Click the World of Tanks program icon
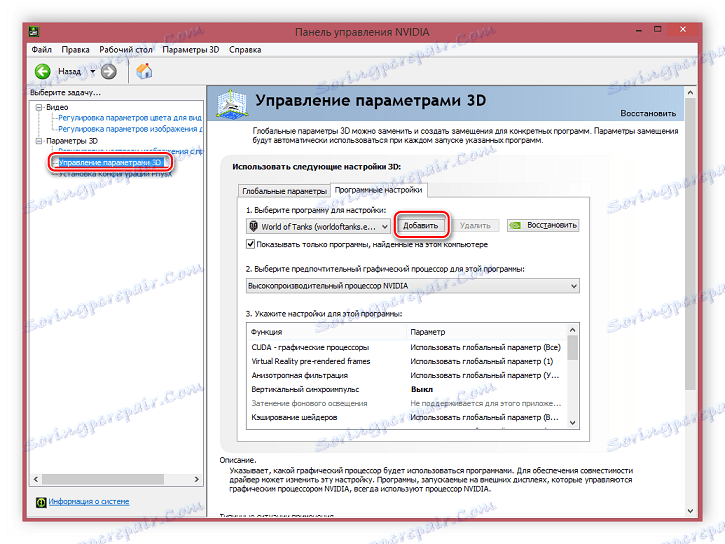The height and width of the screenshot is (544, 725). point(253,226)
